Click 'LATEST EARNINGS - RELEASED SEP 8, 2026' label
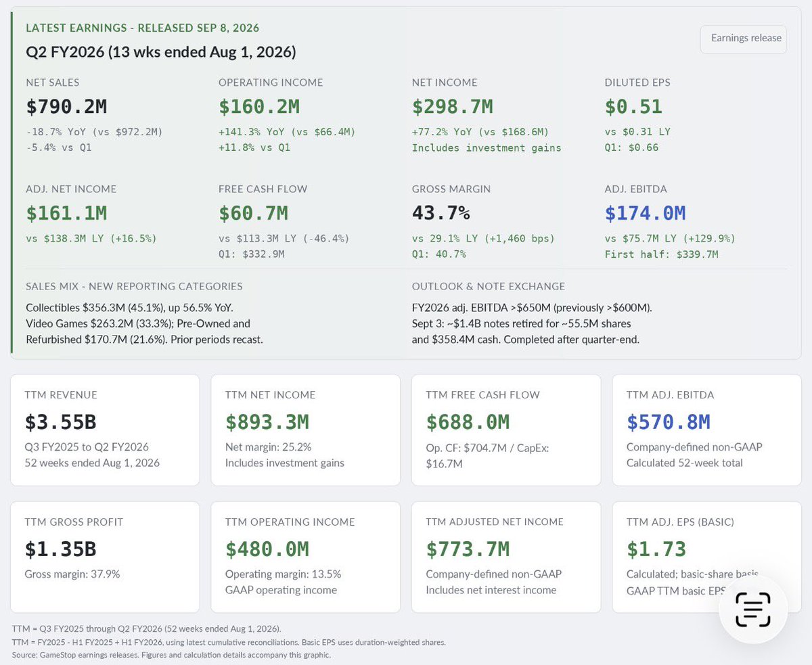The height and width of the screenshot is (665, 812). click(143, 28)
